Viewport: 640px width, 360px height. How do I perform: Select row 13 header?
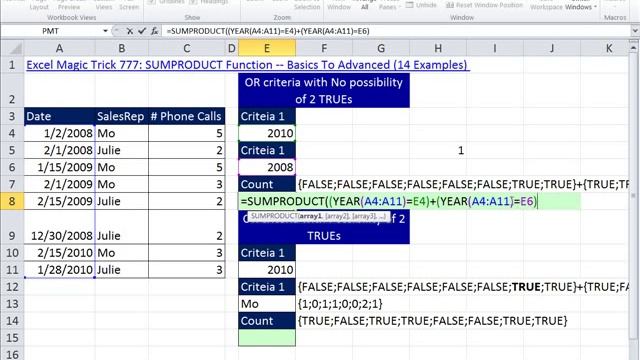12,304
